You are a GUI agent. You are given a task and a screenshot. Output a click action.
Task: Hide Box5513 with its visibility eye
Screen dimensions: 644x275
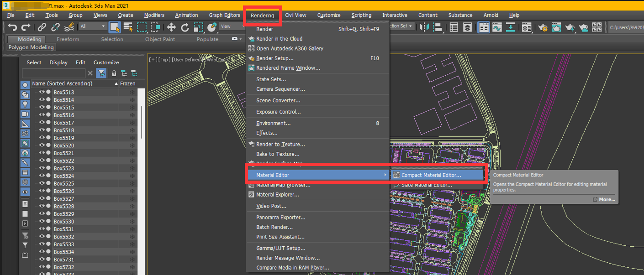41,91
